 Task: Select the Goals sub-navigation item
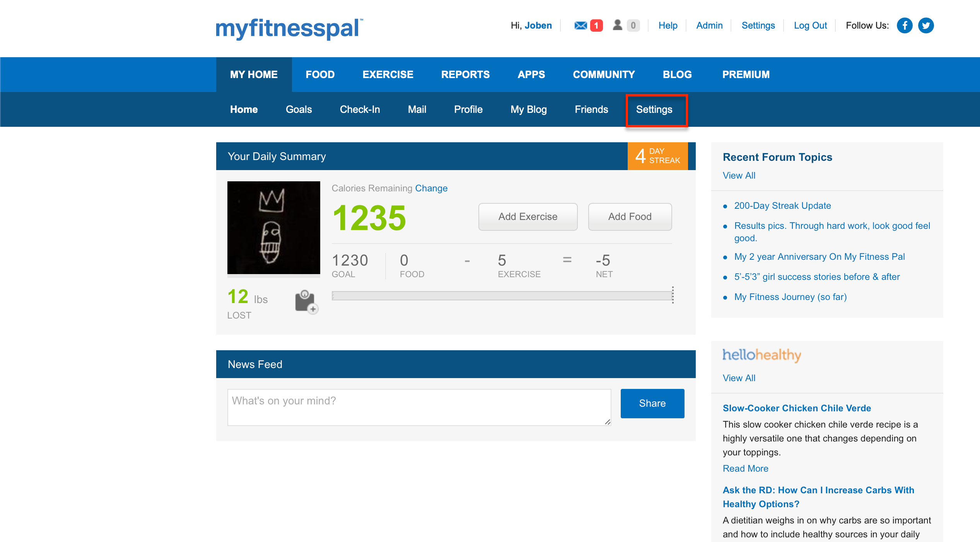tap(298, 109)
